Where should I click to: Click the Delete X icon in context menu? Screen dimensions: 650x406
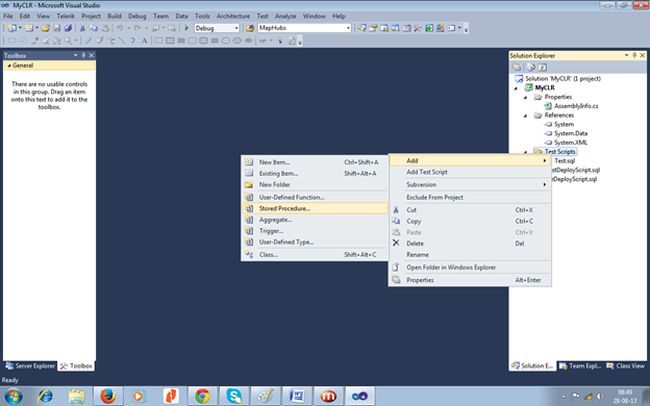point(396,243)
